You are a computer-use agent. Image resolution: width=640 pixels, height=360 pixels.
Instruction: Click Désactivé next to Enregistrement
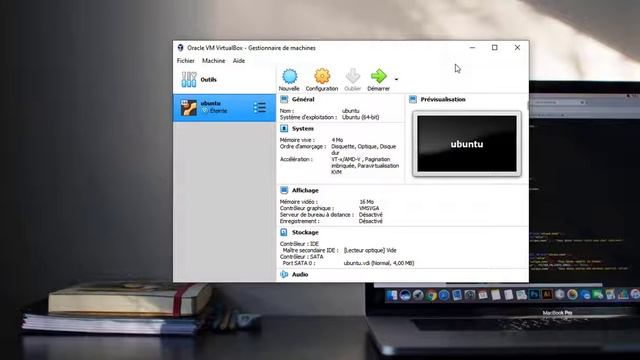371,221
